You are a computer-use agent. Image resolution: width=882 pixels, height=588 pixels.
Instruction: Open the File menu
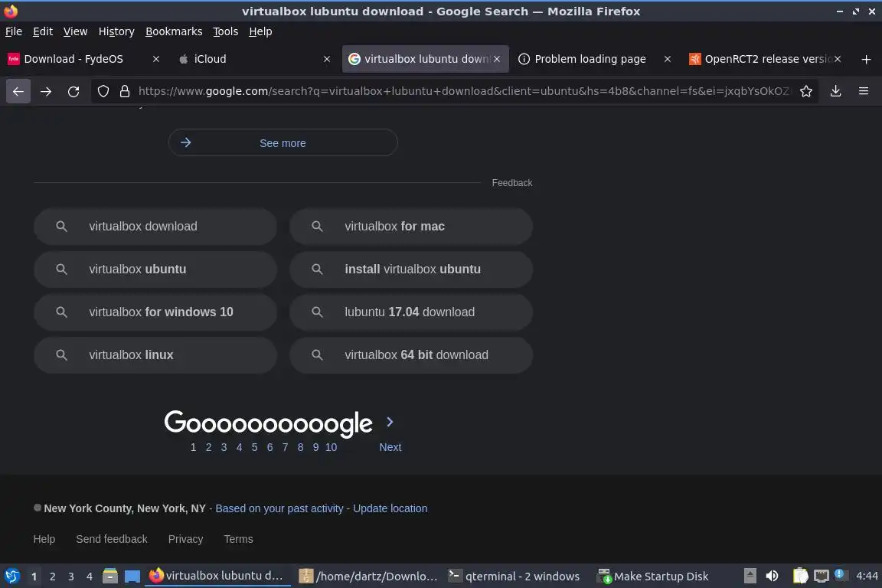[14, 31]
